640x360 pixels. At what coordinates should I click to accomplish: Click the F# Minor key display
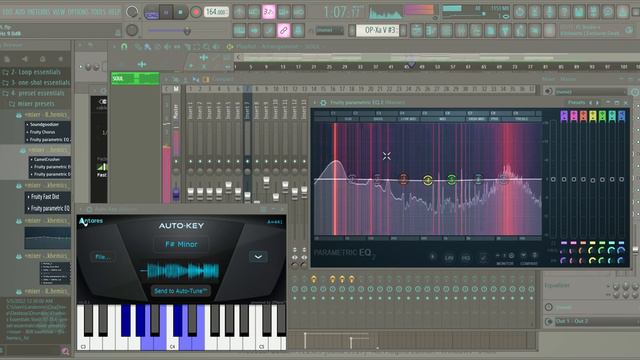[x=181, y=244]
